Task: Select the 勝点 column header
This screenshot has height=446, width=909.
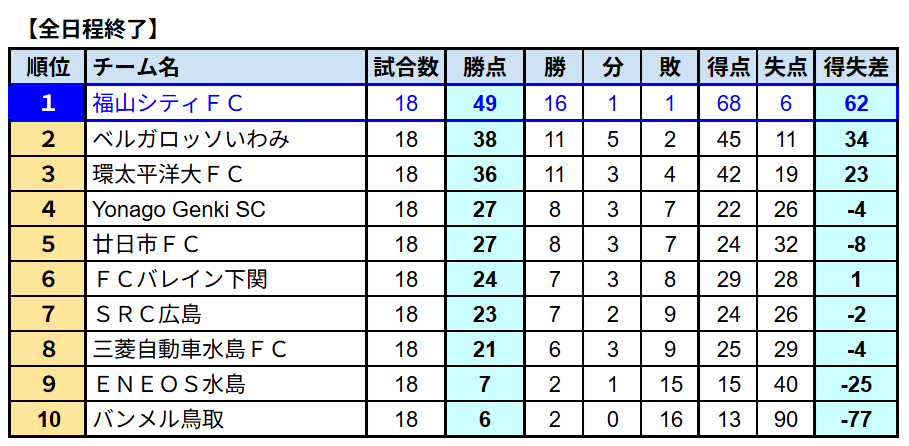Action: 485,68
